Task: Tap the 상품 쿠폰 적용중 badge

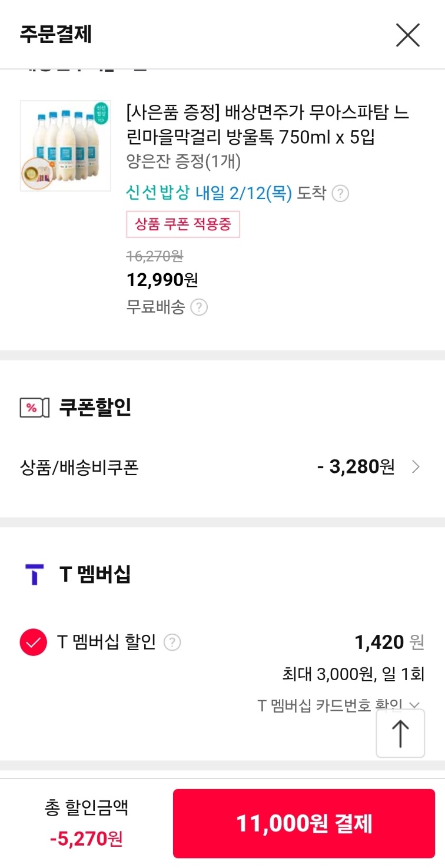Action: pos(183,224)
